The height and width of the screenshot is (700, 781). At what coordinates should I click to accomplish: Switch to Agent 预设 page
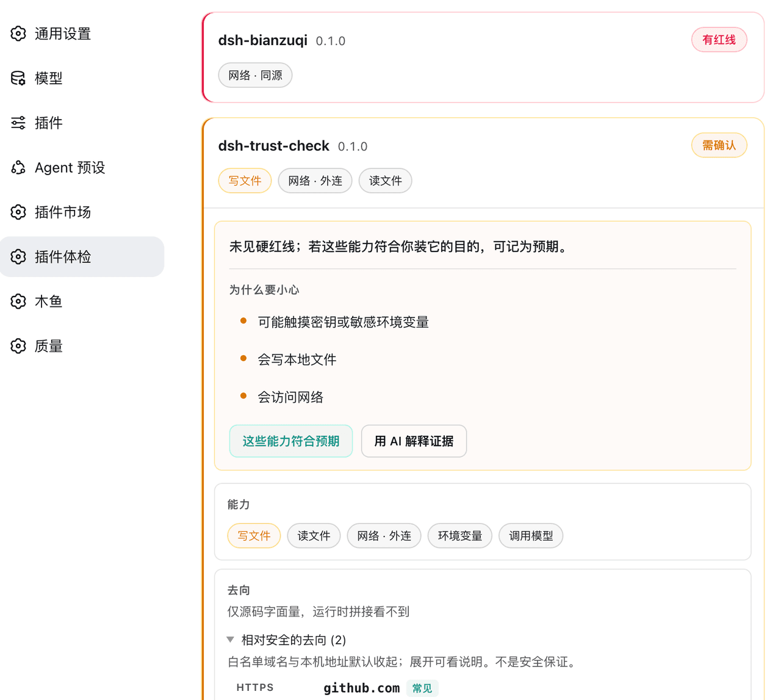click(x=82, y=167)
